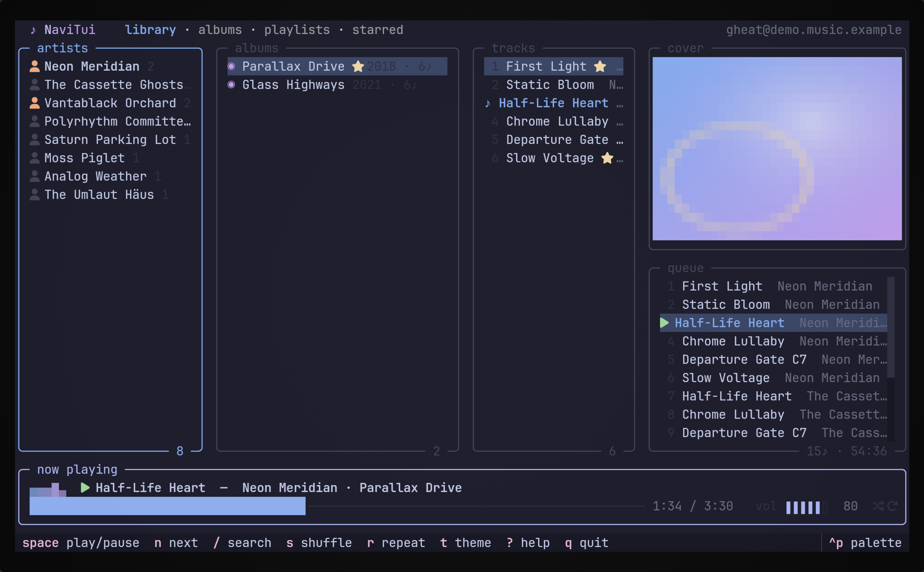Screen dimensions: 924x572
Task: Click the Neon Meridian artist avatar icon
Action: tap(34, 67)
